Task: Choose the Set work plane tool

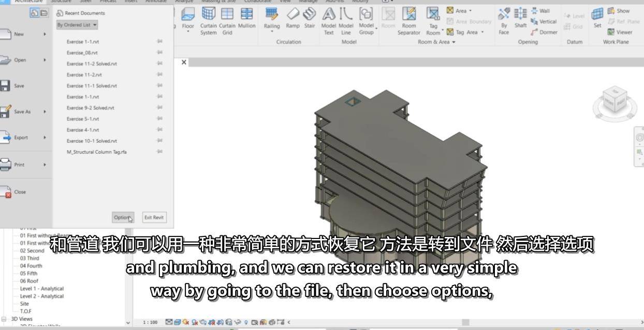Action: [597, 18]
